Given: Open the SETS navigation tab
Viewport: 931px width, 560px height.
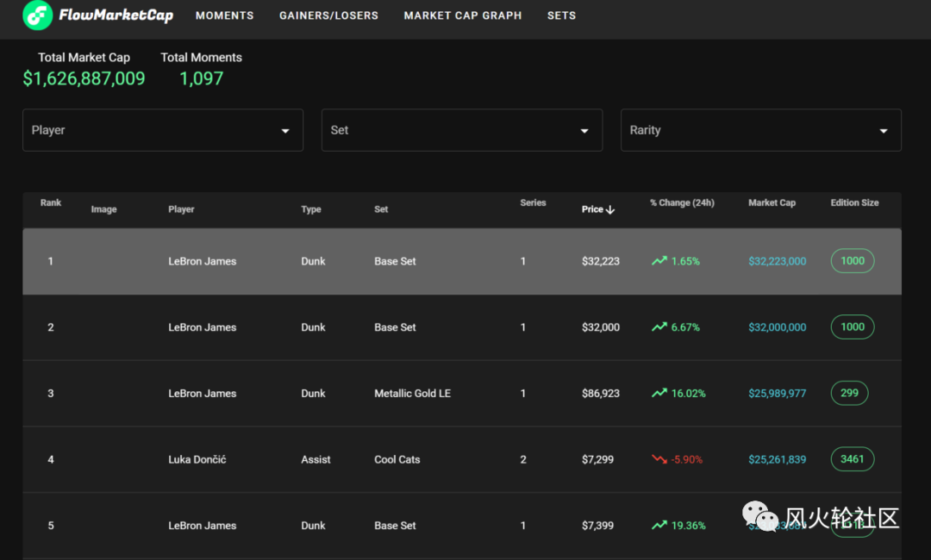Looking at the screenshot, I should pos(561,16).
